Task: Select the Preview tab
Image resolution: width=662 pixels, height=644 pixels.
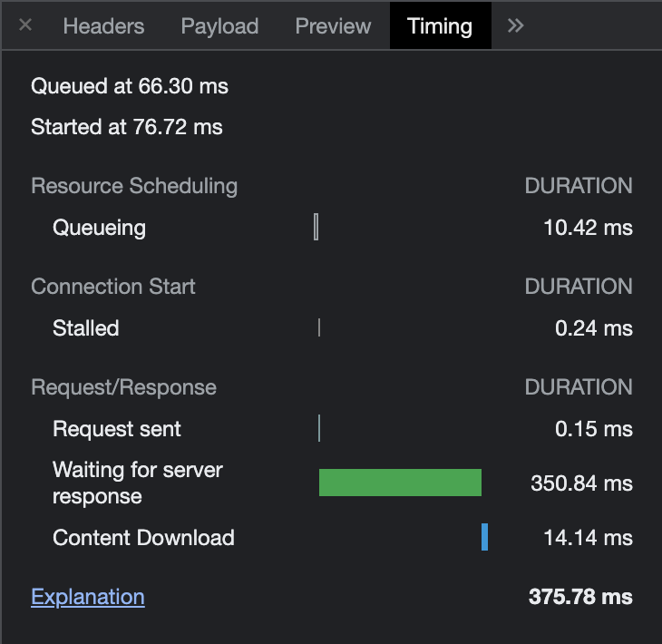Action: click(333, 26)
